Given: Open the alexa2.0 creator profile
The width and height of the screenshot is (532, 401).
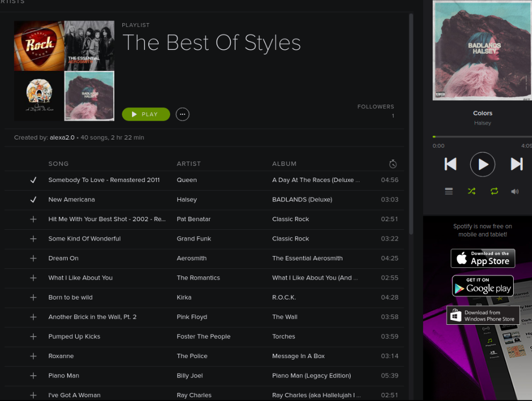Looking at the screenshot, I should point(62,137).
